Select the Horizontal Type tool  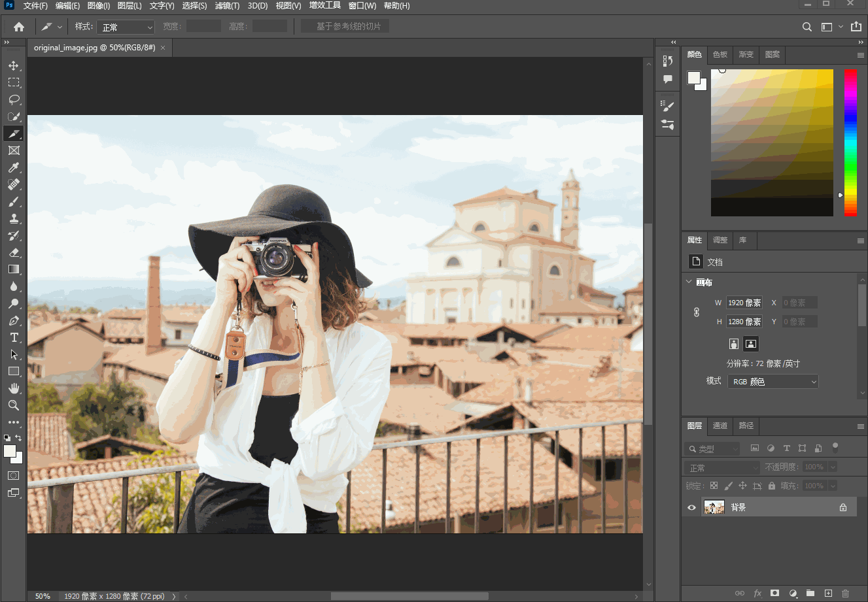pyautogui.click(x=14, y=337)
